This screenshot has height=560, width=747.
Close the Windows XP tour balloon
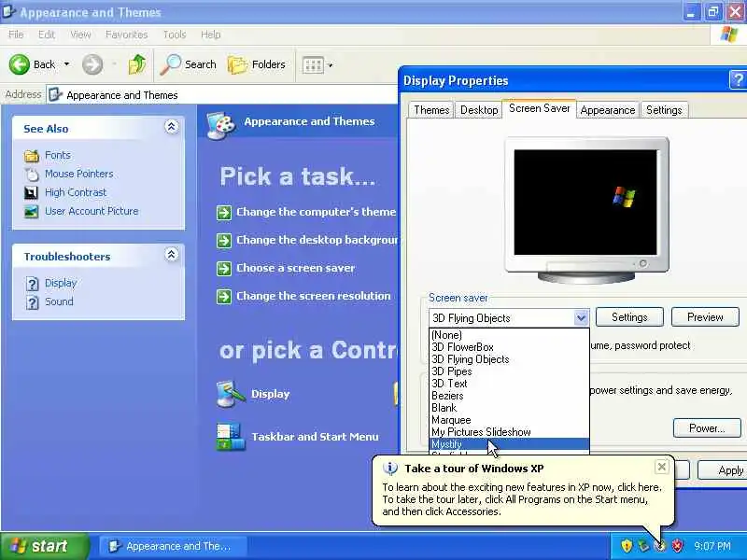click(662, 467)
